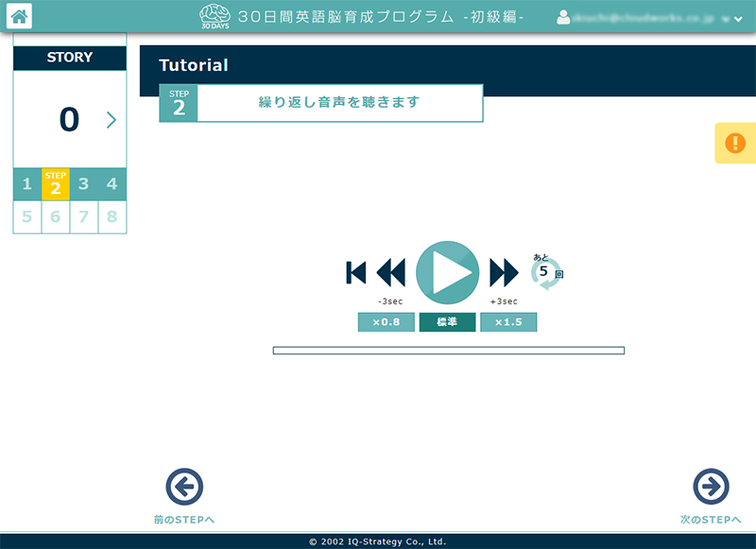756x549 pixels.
Task: Open the orange warning alert on the right
Action: pos(735,142)
